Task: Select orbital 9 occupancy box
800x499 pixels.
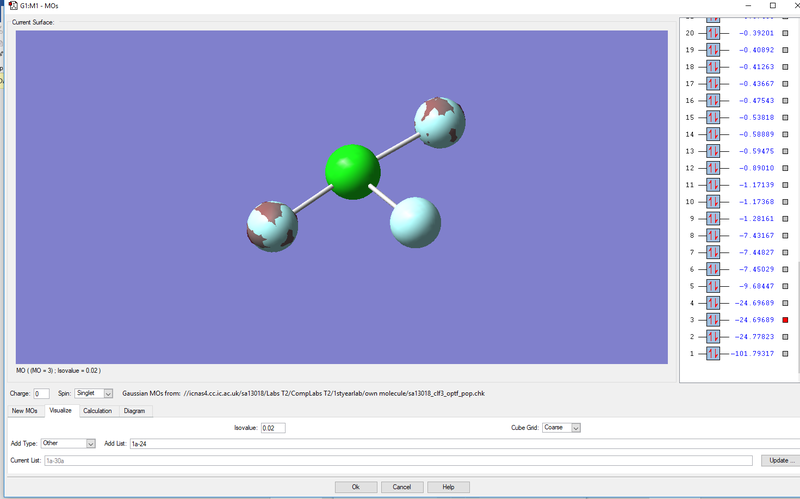Action: [713, 218]
